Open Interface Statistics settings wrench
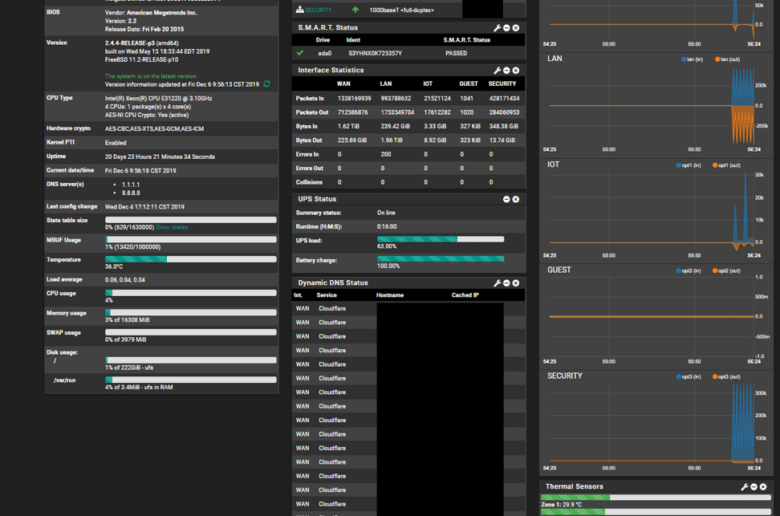This screenshot has height=516, width=780. pos(497,71)
